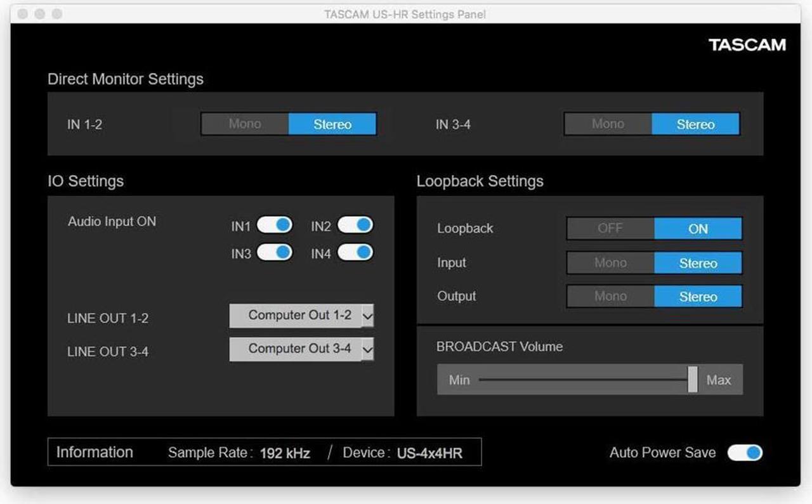Turn Loopback OFF
Screen dimensions: 812x504
click(610, 229)
